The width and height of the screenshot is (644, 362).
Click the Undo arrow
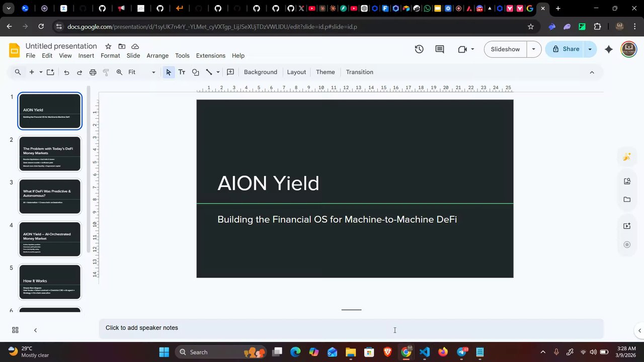66,72
